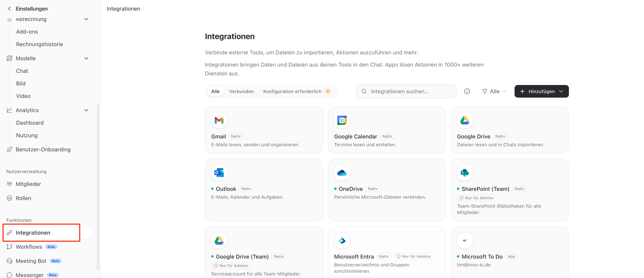Select the Alle tab
This screenshot has width=644, height=278.
(x=215, y=91)
